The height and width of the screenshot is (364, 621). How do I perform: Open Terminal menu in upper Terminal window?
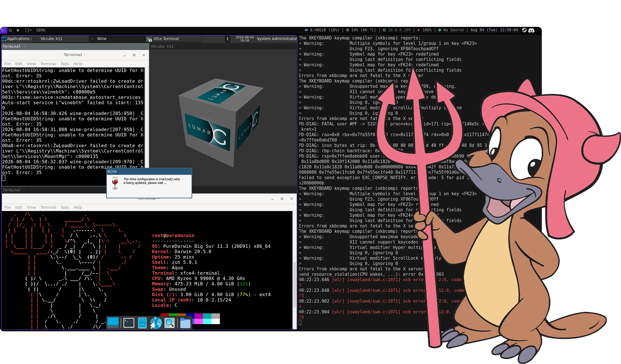(48, 64)
